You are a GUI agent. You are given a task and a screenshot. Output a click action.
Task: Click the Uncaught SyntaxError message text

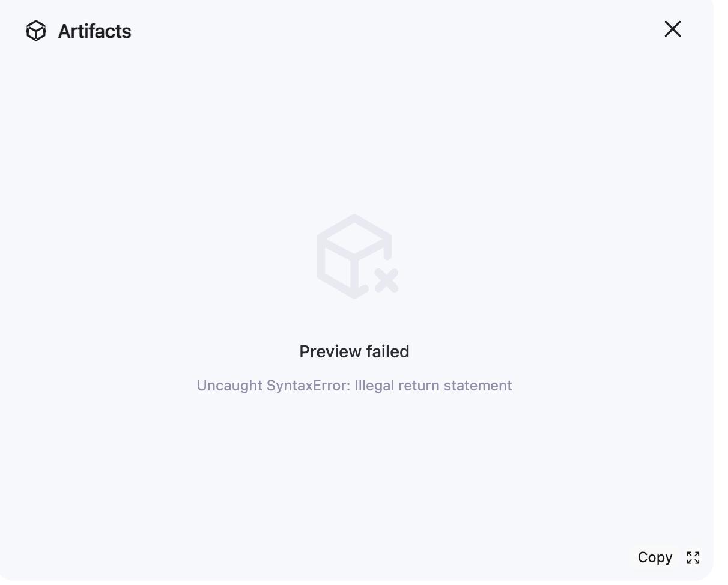click(354, 386)
